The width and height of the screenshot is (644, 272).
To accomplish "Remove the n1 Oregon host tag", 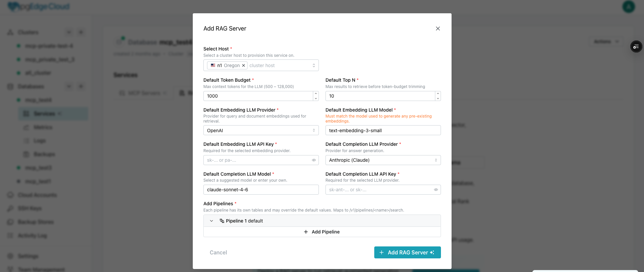I will (243, 65).
